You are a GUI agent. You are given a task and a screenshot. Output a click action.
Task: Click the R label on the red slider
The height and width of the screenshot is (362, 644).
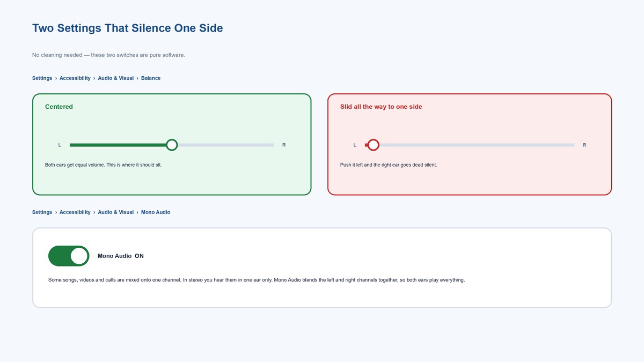pyautogui.click(x=584, y=145)
